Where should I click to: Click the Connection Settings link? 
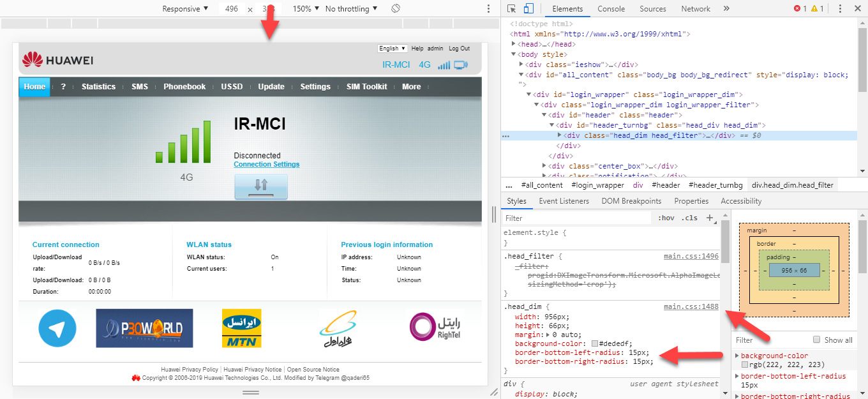click(x=267, y=164)
